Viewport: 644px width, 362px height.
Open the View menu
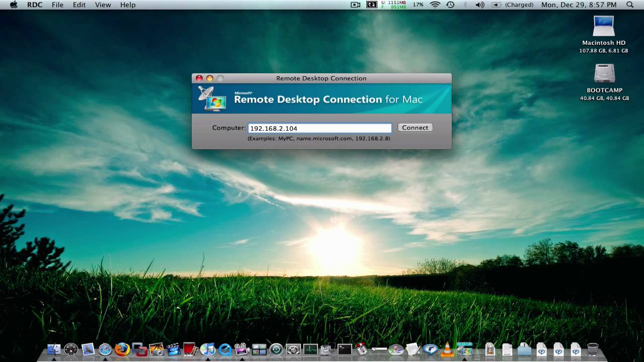103,5
